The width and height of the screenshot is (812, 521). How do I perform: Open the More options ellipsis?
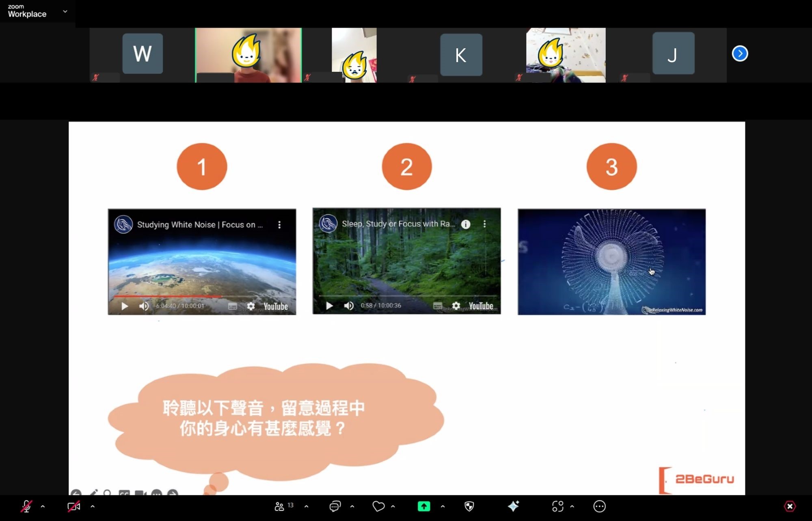point(600,506)
